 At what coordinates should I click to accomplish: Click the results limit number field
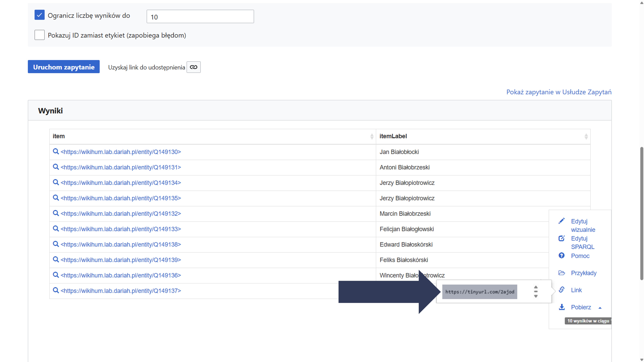click(200, 17)
